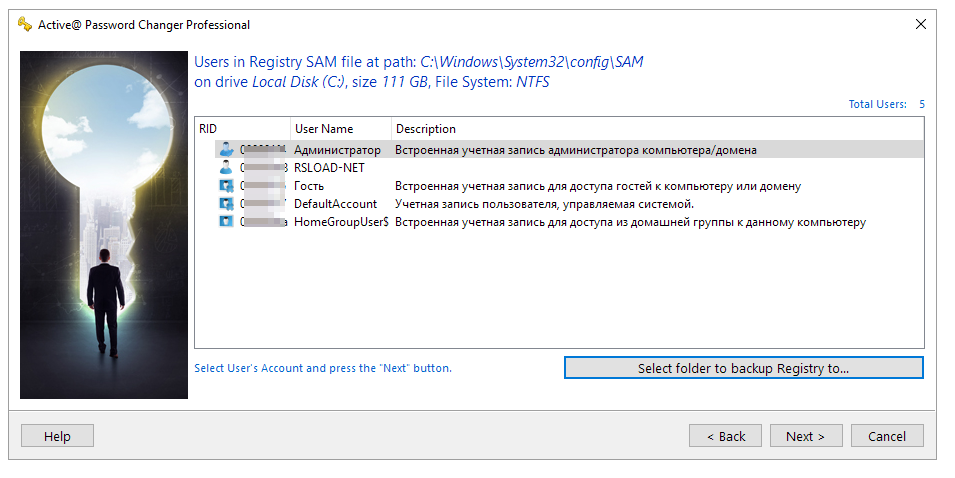Sort list by User Name column
This screenshot has height=478, width=955.
[x=338, y=129]
